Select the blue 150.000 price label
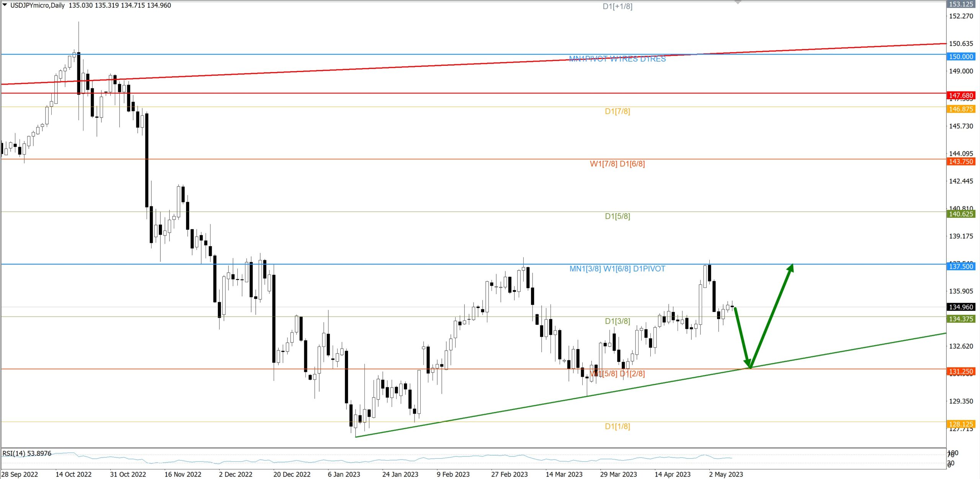 961,57
